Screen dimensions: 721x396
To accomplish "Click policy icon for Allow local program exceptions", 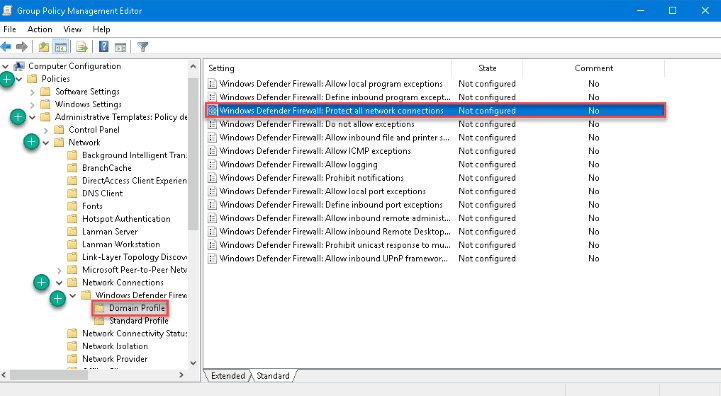I will (212, 84).
